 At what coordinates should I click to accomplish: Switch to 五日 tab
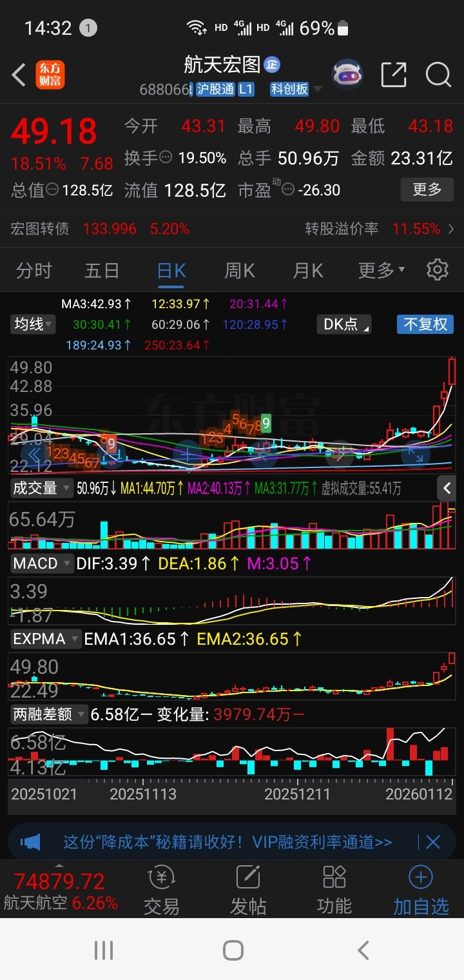tap(102, 270)
